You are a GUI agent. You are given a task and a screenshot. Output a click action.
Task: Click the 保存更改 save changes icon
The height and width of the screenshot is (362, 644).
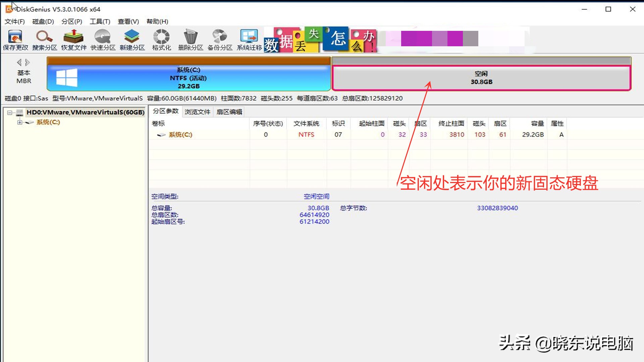[15, 39]
